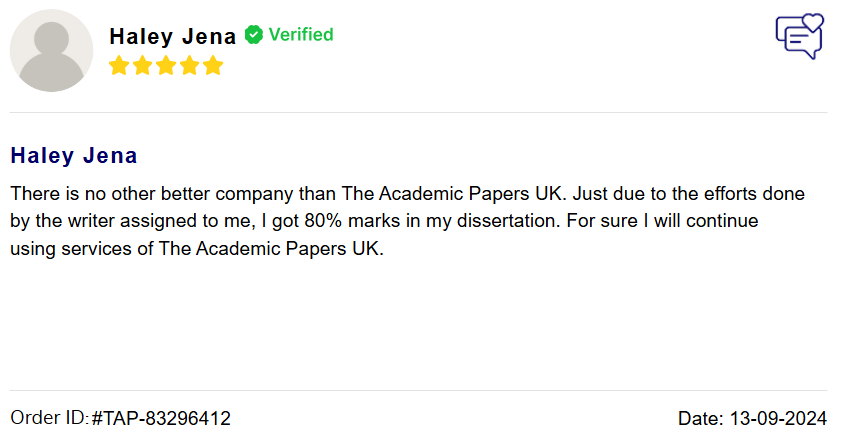Click the fifth yellow rating star

(213, 65)
